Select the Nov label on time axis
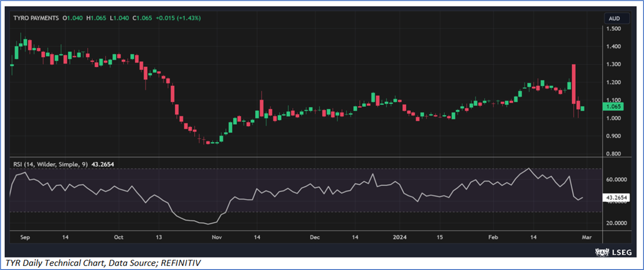The image size is (644, 270). click(x=217, y=237)
